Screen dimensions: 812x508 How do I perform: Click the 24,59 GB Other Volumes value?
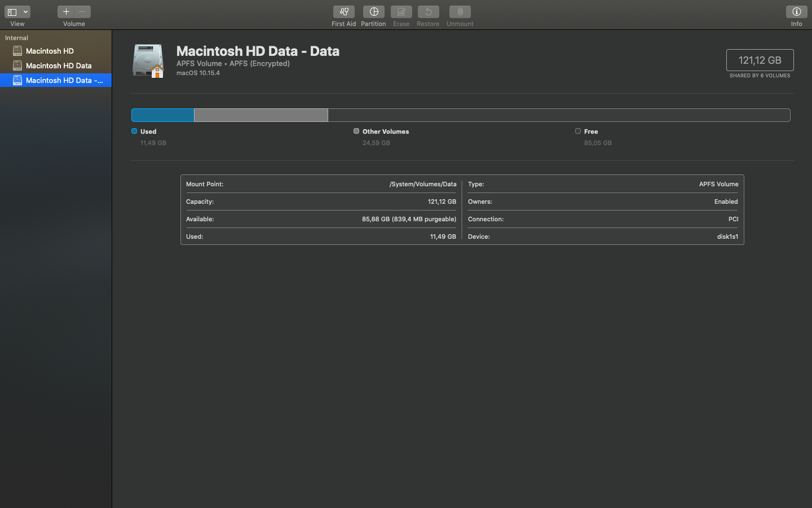click(376, 143)
